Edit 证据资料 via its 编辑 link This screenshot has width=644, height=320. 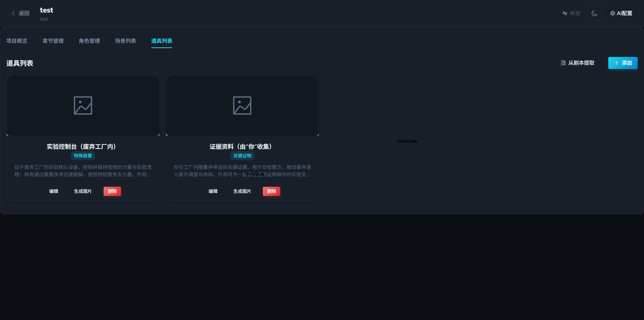point(213,191)
